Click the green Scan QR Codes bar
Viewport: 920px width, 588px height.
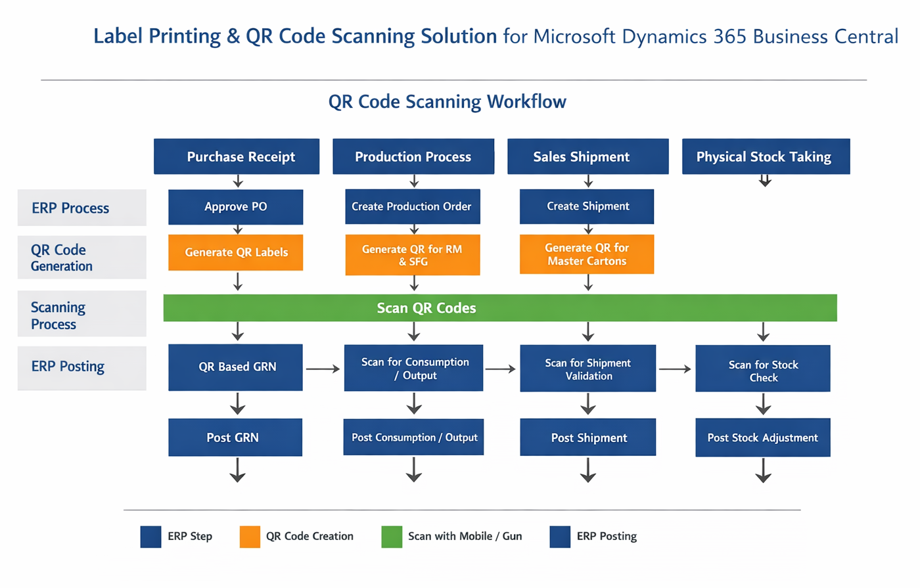tap(500, 308)
